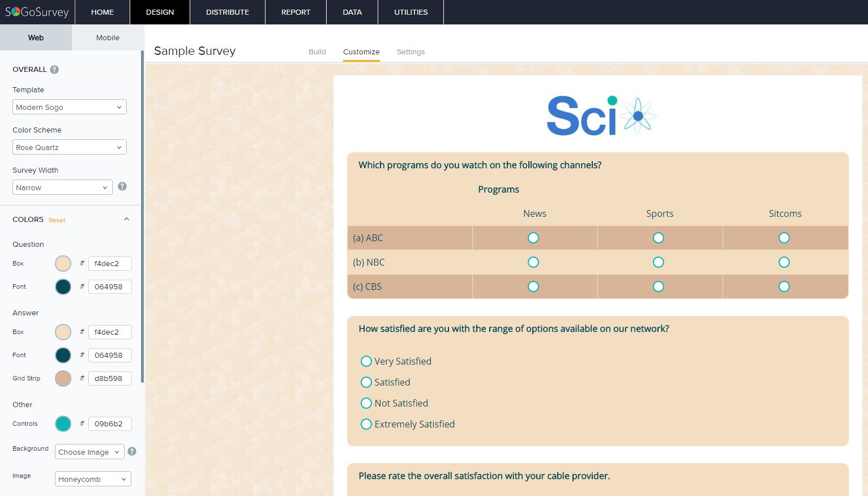The height and width of the screenshot is (496, 868).
Task: Open the DISTRIBUTE menu
Action: 227,12
